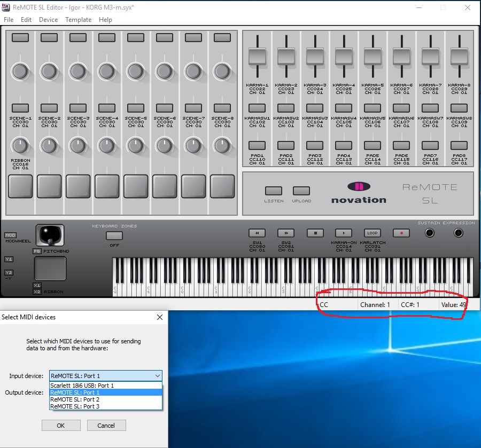Image resolution: width=481 pixels, height=448 pixels.
Task: Click the rewind transport button SW1
Action: pos(257,233)
